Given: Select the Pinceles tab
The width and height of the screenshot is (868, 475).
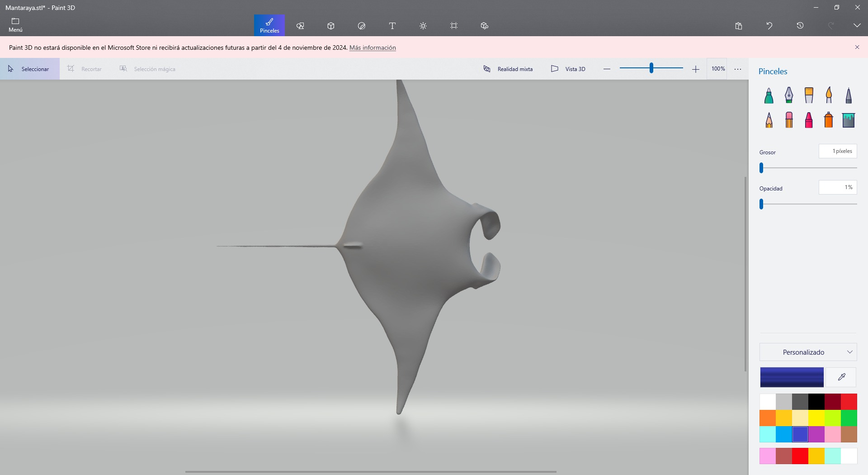Looking at the screenshot, I should tap(269, 25).
